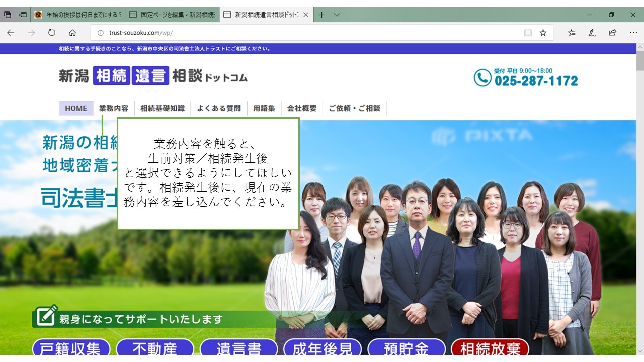Image resolution: width=644 pixels, height=362 pixels.
Task: Click the red 相続放棄 button
Action: 490,348
